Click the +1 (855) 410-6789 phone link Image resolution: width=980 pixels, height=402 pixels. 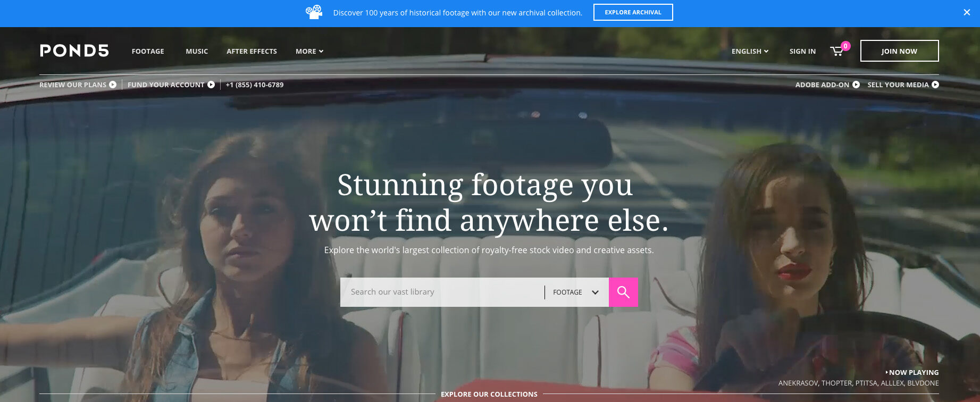(x=255, y=85)
